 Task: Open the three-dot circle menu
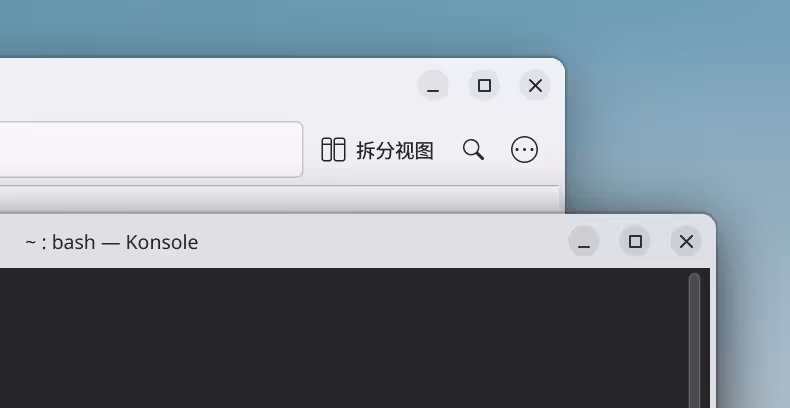pos(524,150)
